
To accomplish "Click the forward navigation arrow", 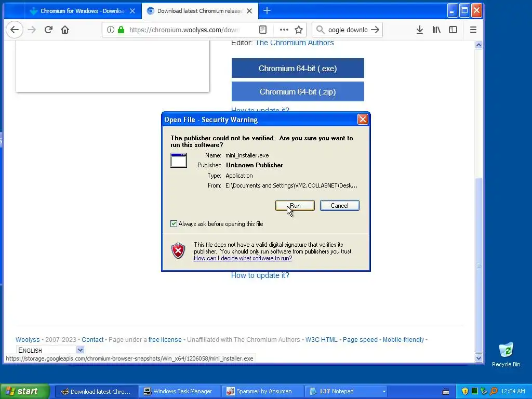I will [x=32, y=30].
